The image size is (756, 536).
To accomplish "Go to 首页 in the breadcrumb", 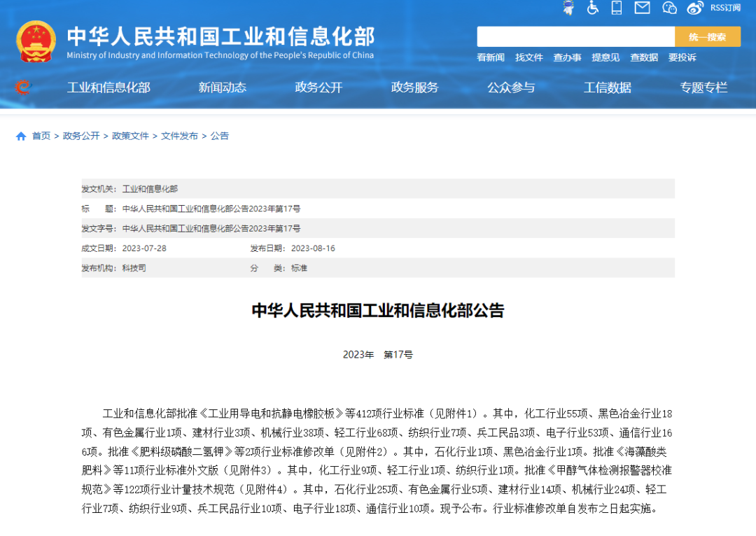I will click(x=41, y=136).
